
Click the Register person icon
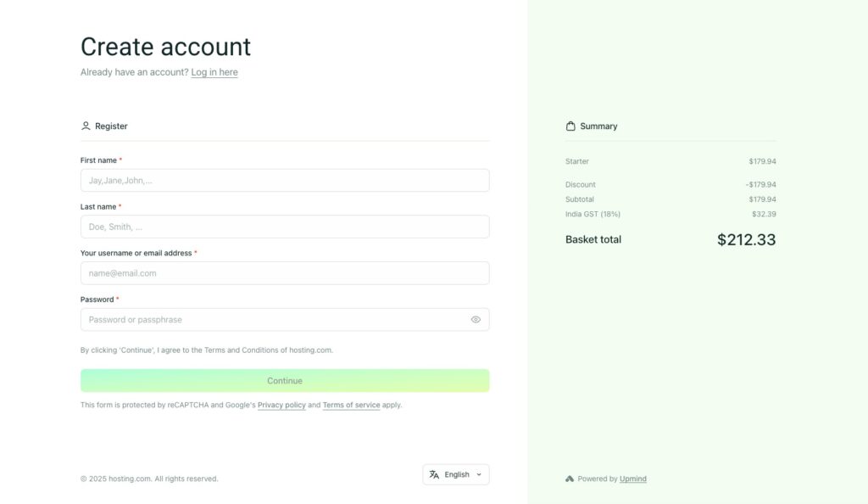pyautogui.click(x=86, y=125)
